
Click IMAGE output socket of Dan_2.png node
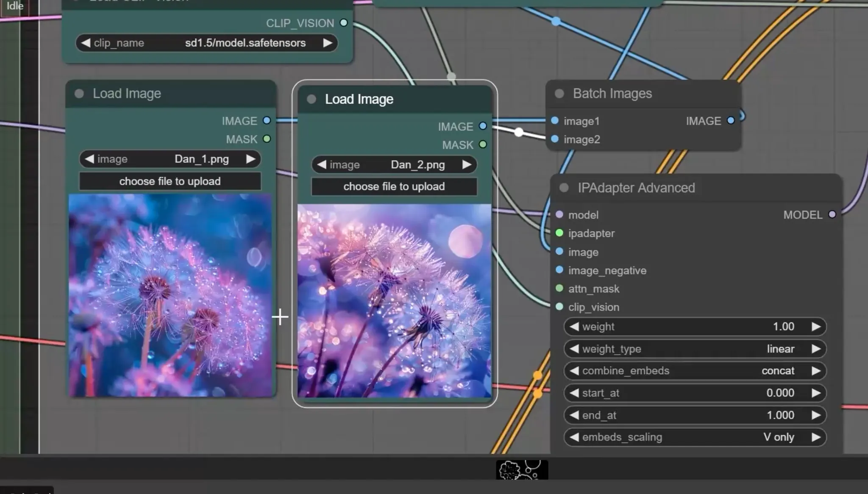tap(483, 126)
